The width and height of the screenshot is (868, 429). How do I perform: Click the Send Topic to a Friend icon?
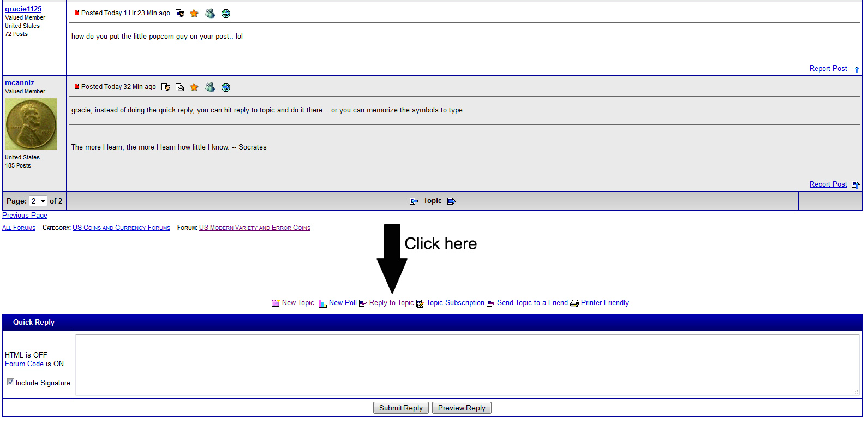pyautogui.click(x=490, y=303)
